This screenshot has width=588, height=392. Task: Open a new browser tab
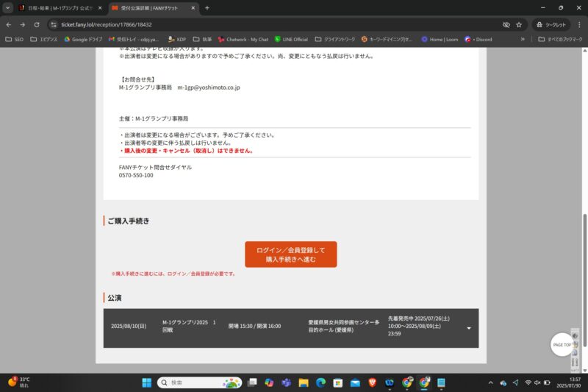(207, 8)
